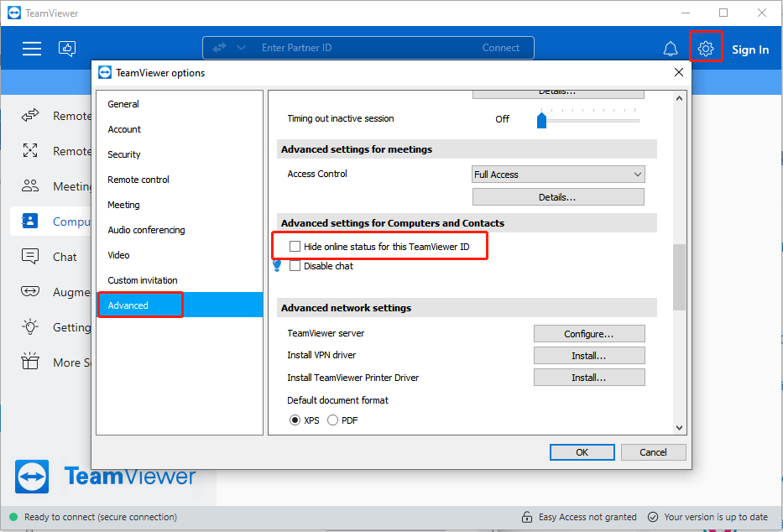
Task: Confirm options with the OK button
Action: point(582,452)
